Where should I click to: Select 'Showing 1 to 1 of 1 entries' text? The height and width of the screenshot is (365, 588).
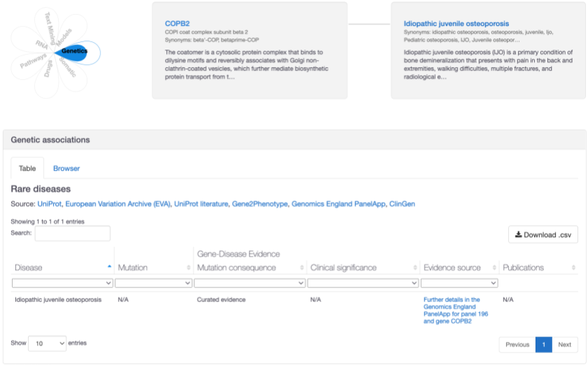point(48,222)
